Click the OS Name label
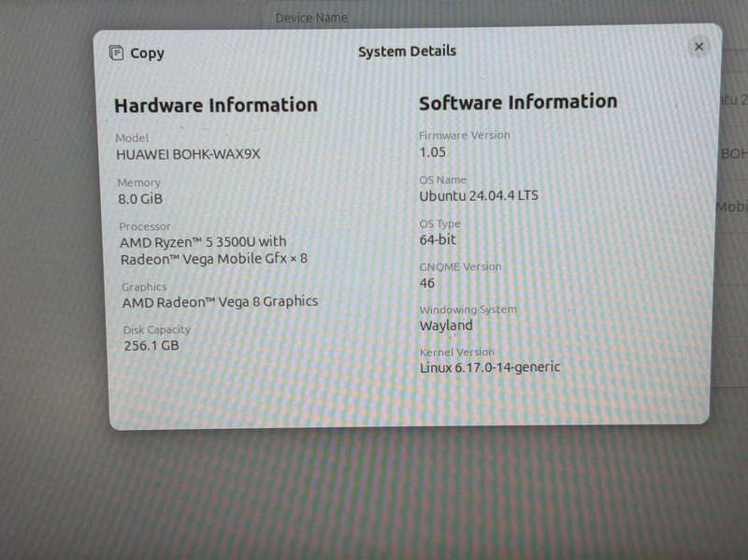 (442, 179)
